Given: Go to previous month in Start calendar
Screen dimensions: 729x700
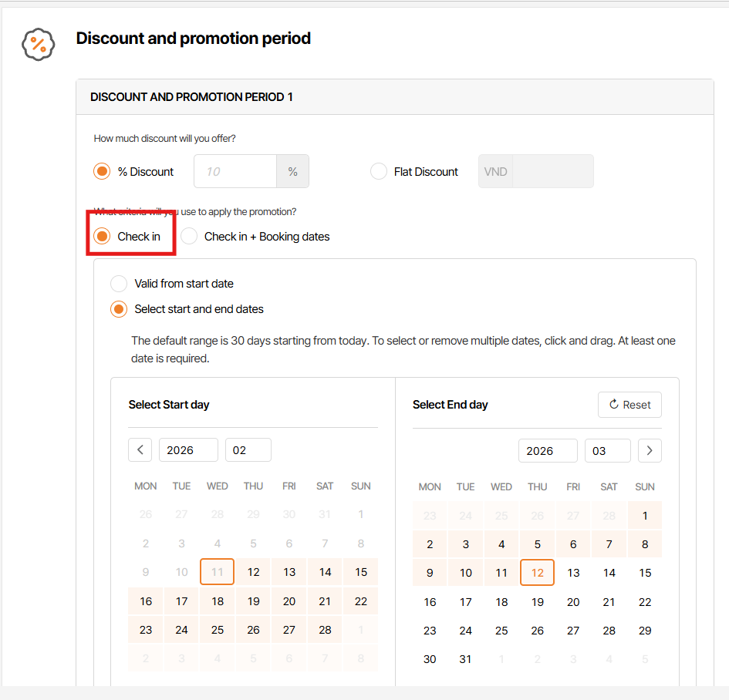Looking at the screenshot, I should click(x=140, y=449).
